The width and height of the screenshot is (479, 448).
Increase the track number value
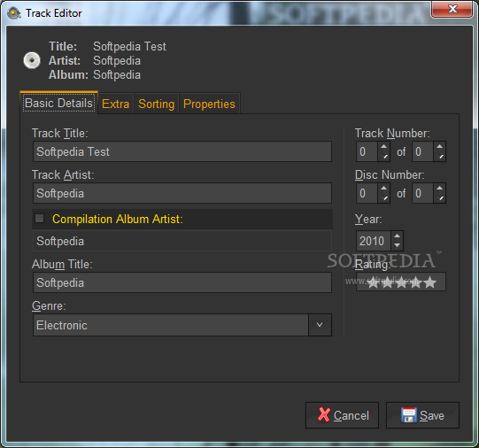tap(383, 147)
